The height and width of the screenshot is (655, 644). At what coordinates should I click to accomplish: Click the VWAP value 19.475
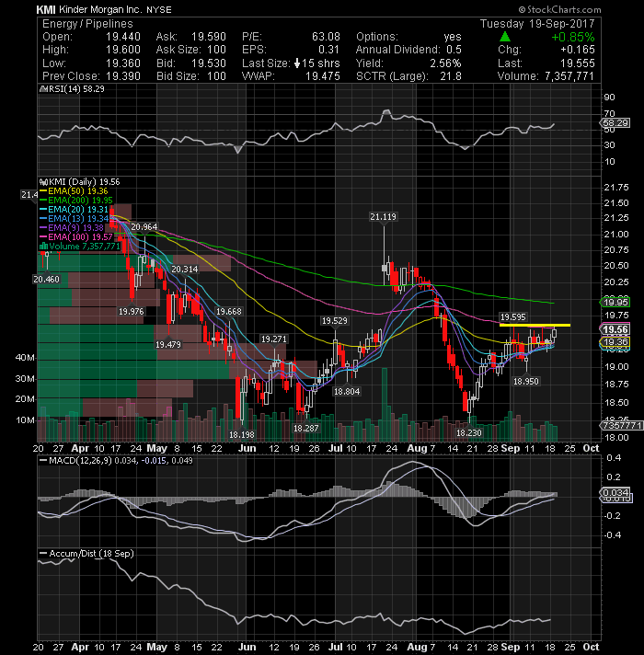[322, 76]
